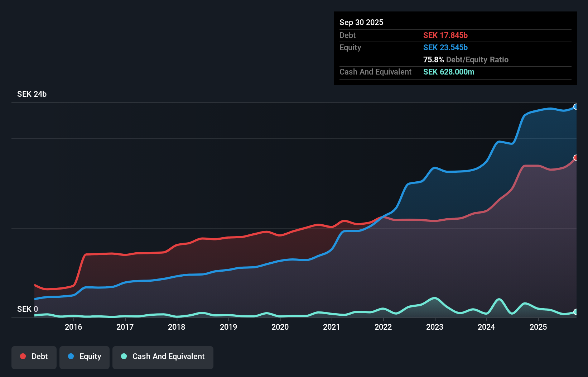
Task: Click the SEK 24b axis label
Action: [x=32, y=94]
